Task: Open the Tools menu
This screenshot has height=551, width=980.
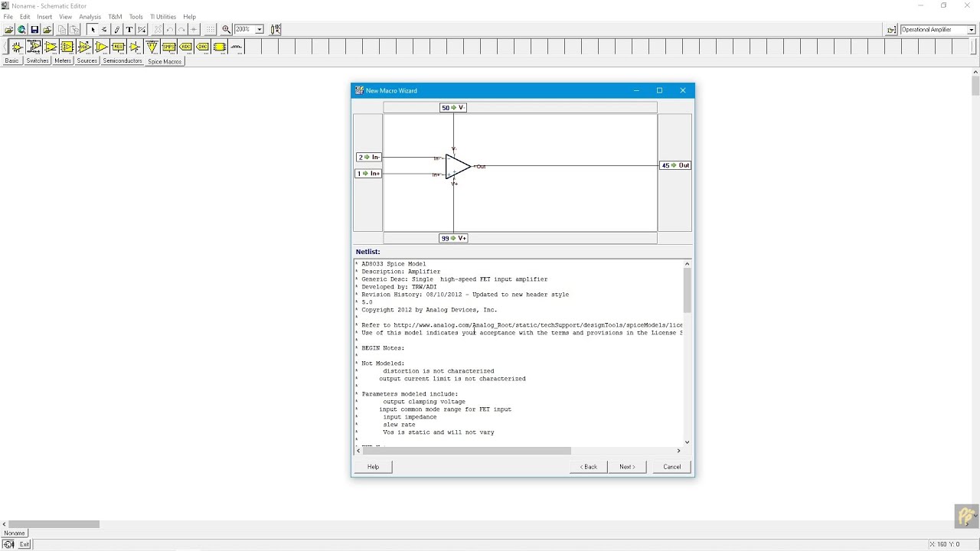Action: pyautogui.click(x=136, y=16)
